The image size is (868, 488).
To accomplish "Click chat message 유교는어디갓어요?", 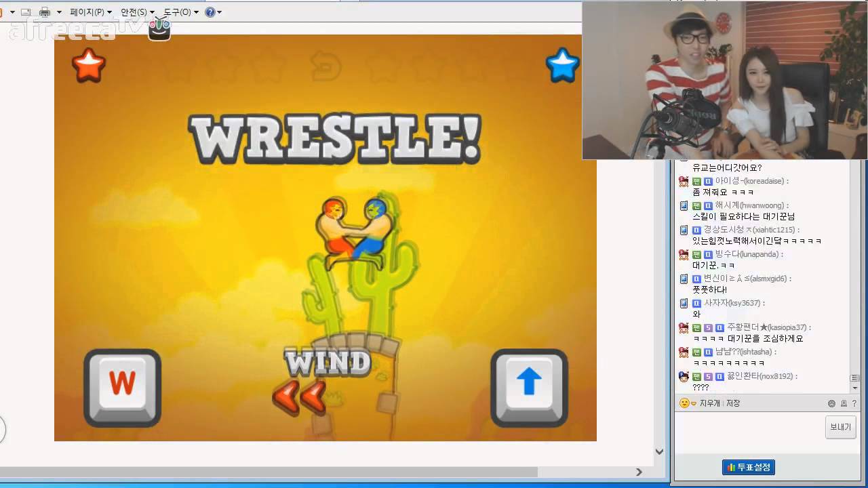I will (727, 167).
